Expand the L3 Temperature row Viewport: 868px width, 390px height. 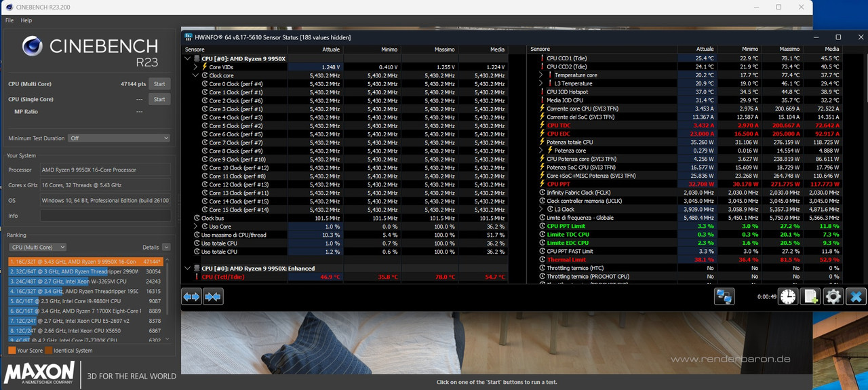(x=541, y=83)
